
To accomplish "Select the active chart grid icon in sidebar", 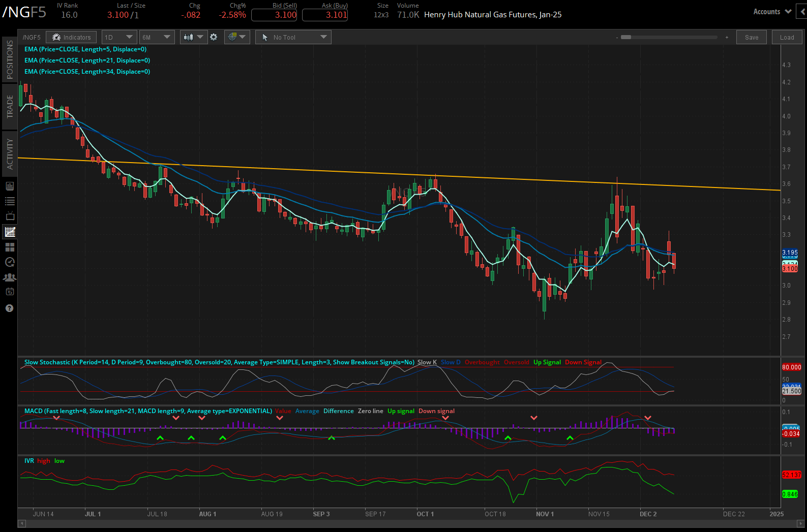I will point(10,232).
